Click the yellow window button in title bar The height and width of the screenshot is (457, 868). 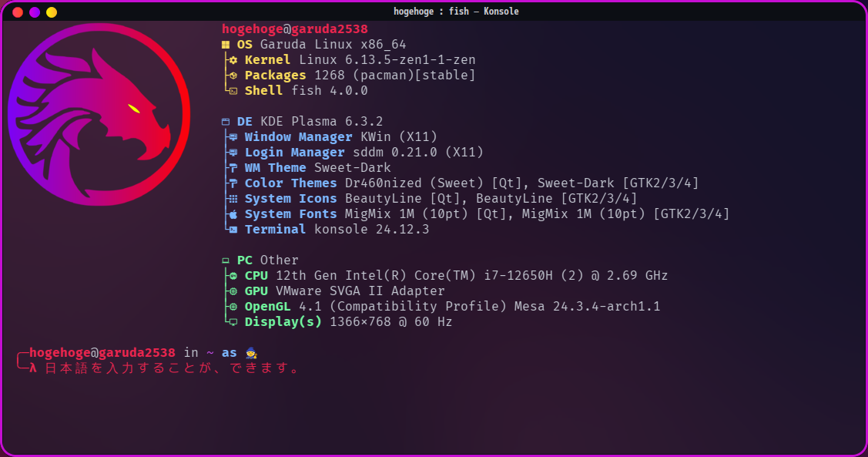tap(52, 12)
